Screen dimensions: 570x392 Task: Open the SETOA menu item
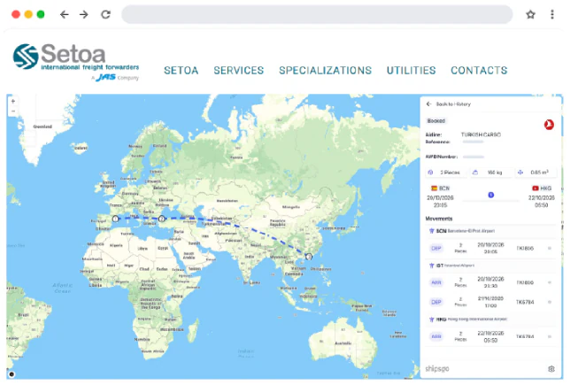coord(181,71)
